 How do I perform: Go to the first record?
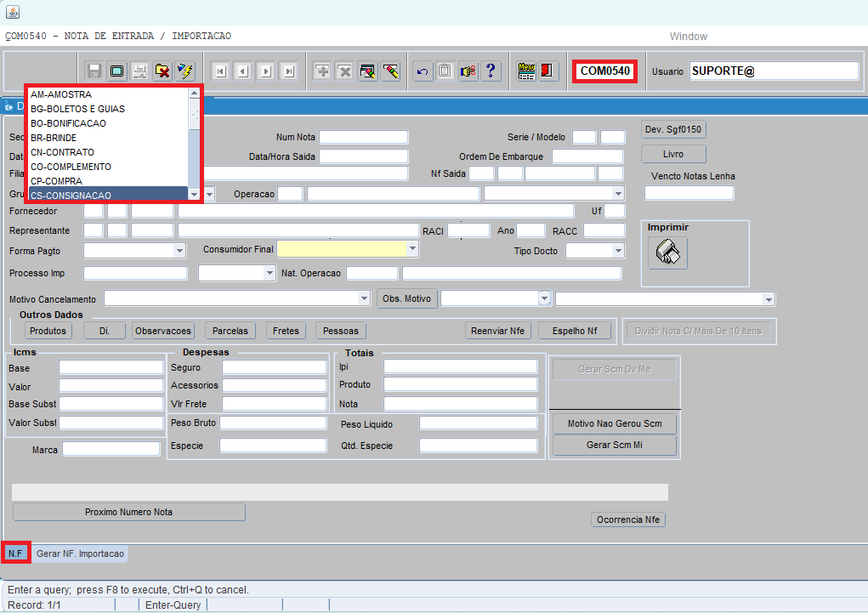pos(221,71)
